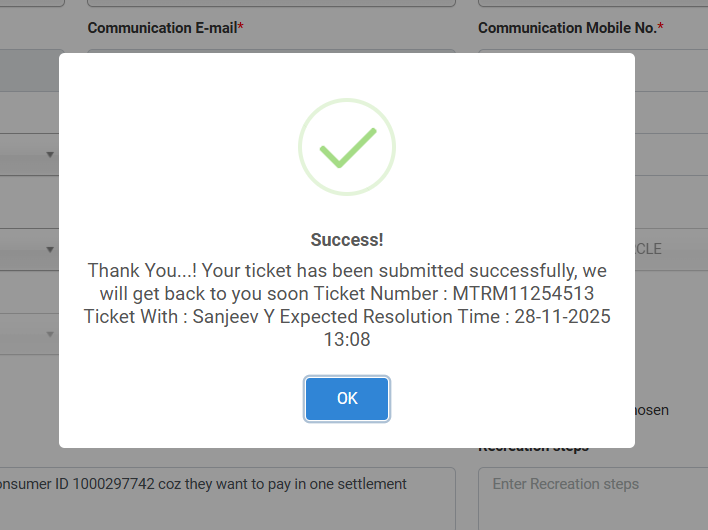
Task: Click the Communication Mobile No. label
Action: point(571,28)
